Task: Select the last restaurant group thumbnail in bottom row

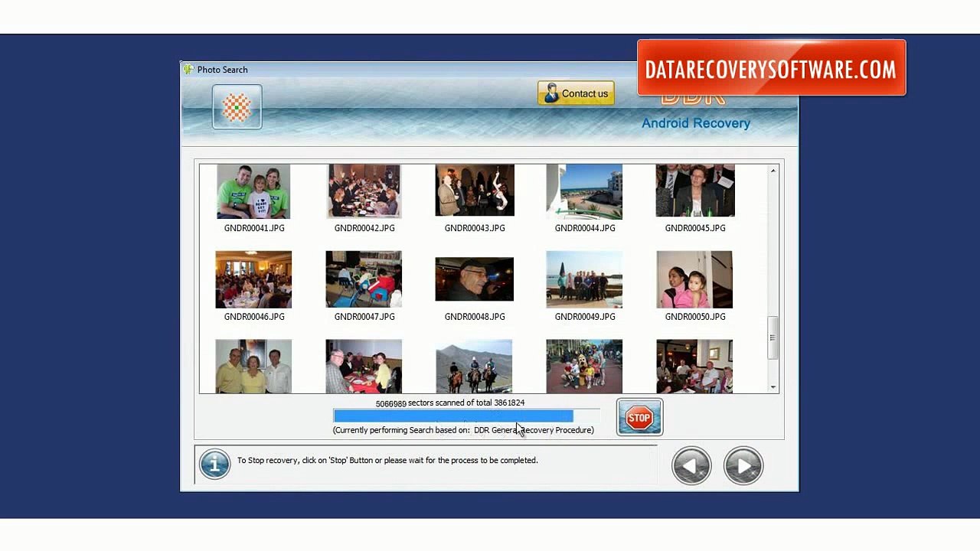Action: (x=694, y=367)
